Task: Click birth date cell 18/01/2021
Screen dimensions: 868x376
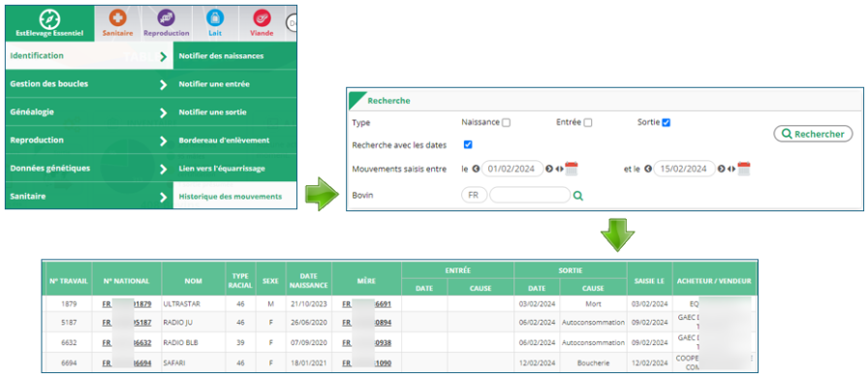Action: pos(308,362)
